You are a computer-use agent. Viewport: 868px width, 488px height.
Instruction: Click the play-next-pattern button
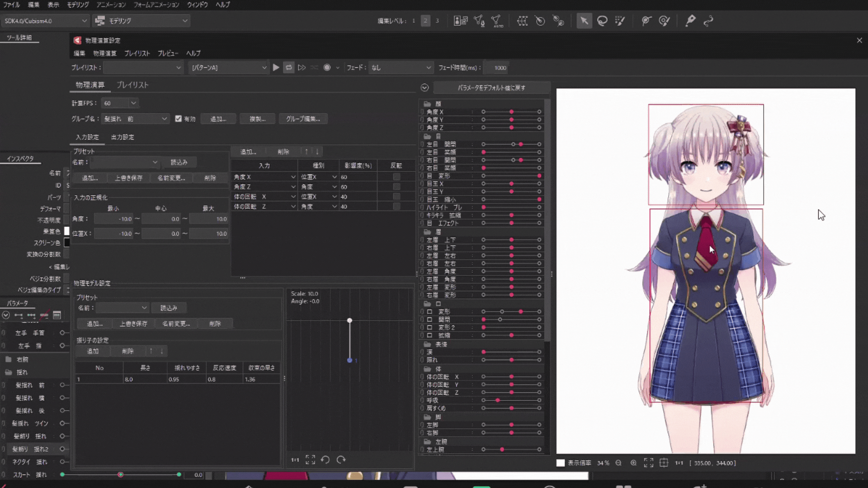tap(302, 68)
